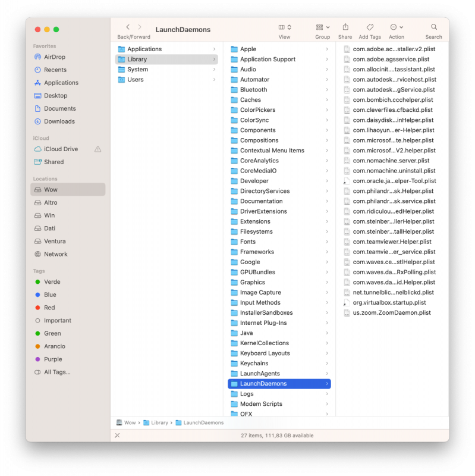Click the Share toolbar icon
This screenshot has height=476, width=475.
point(345,27)
